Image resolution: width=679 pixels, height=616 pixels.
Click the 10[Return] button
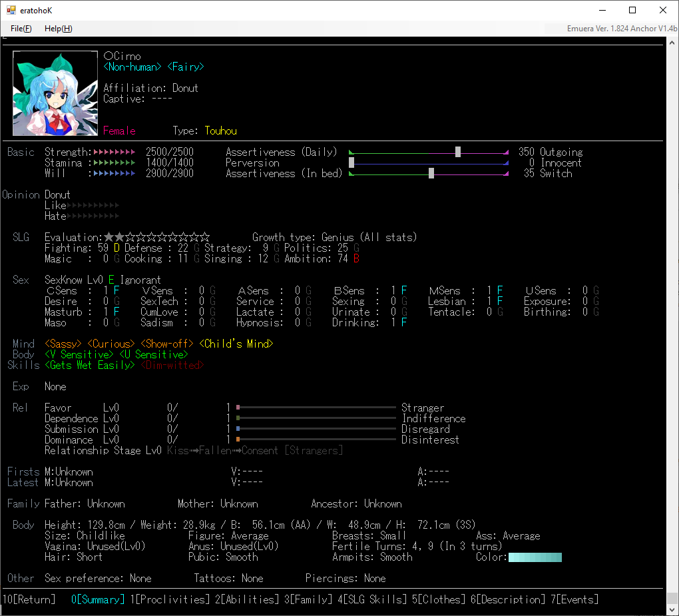tap(29, 599)
